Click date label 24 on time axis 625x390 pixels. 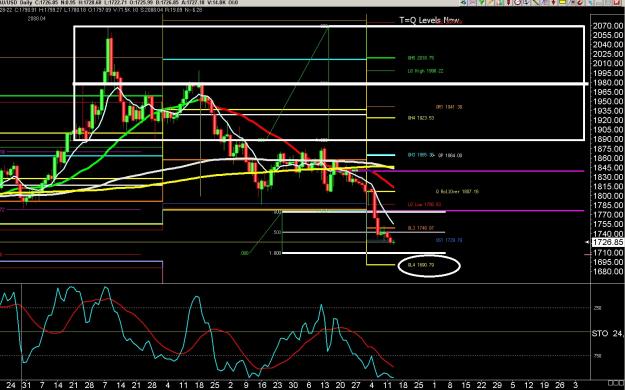tap(11, 385)
